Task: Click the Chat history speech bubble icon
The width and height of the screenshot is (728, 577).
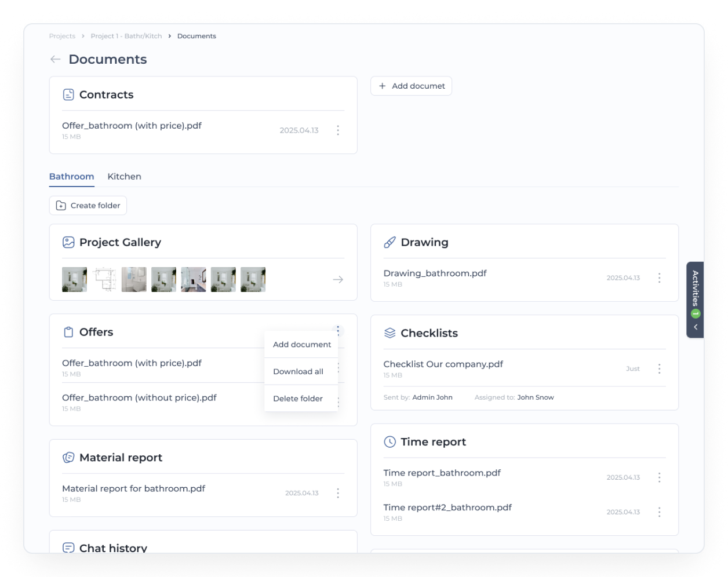Action: point(68,547)
